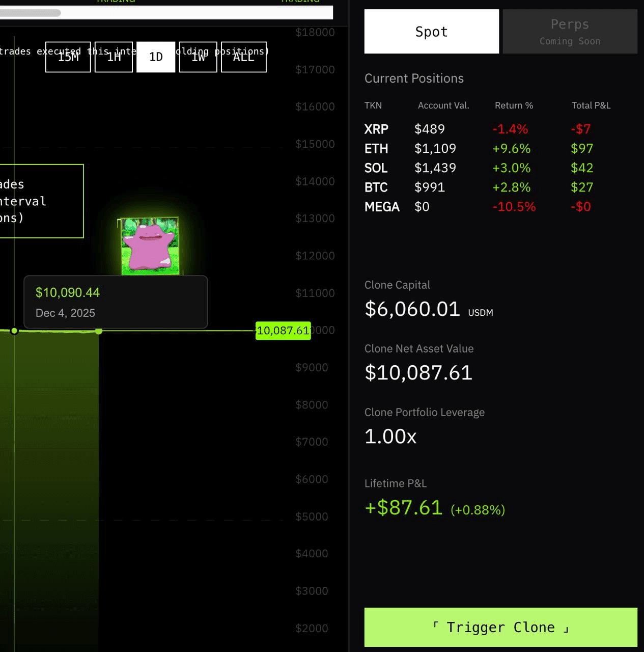Screen dimensions: 644x652
Task: Click the horizontal scrollbar at top
Action: pos(31,13)
